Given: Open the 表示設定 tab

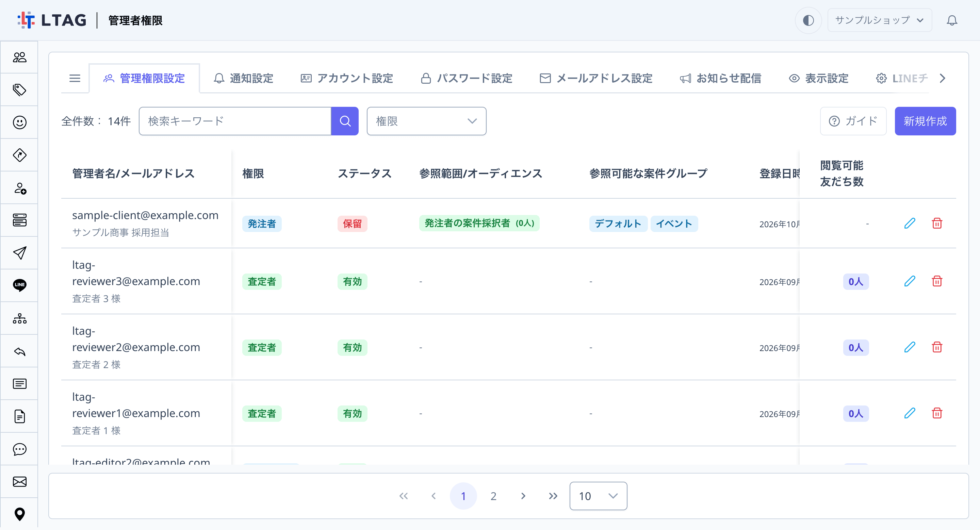Looking at the screenshot, I should pyautogui.click(x=819, y=78).
